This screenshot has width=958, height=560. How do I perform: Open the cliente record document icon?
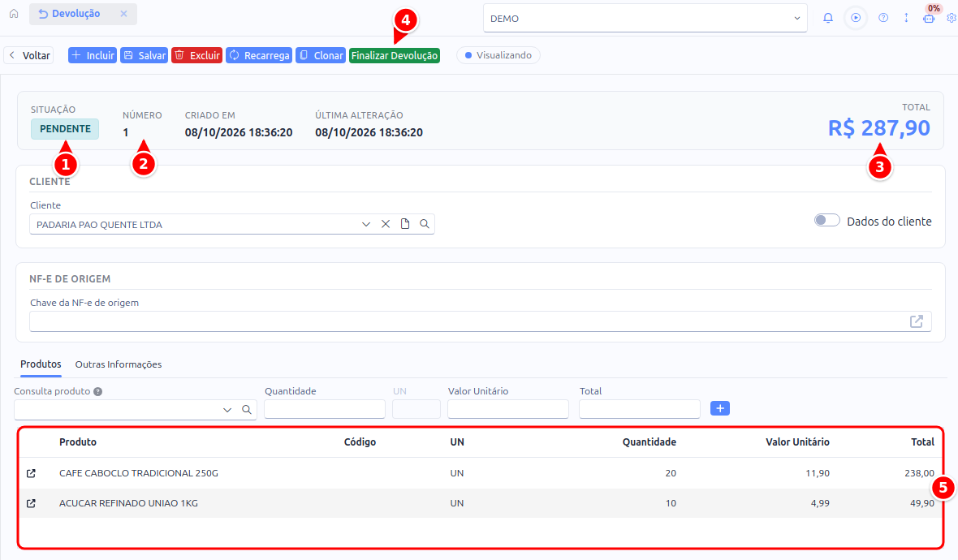(x=405, y=224)
